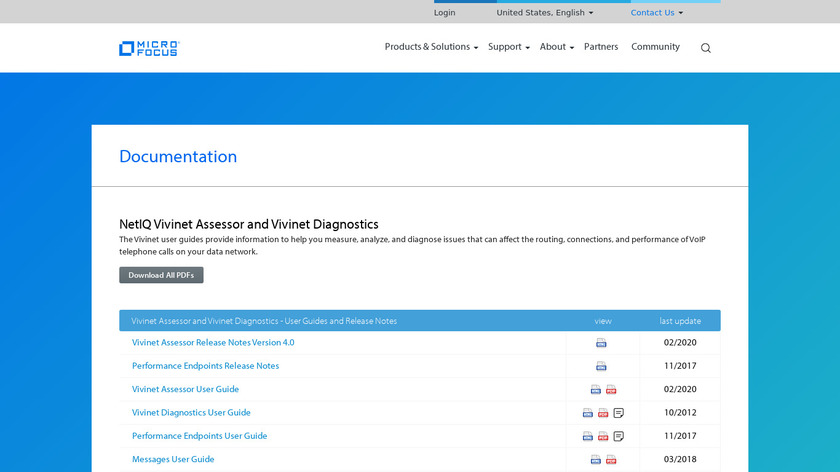The height and width of the screenshot is (472, 840).
Task: Expand the Products & Solutions menu
Action: 431,47
